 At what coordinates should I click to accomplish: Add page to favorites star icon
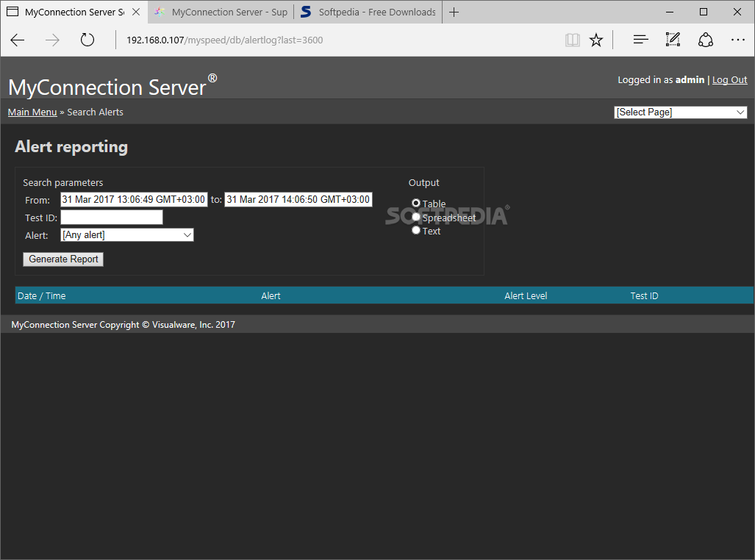pos(596,40)
